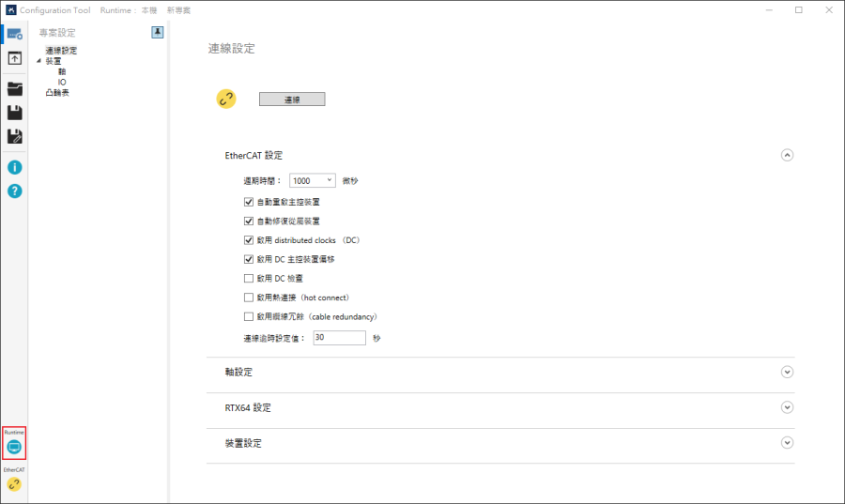The width and height of the screenshot is (845, 504).
Task: Pin the 專案設定 panel
Action: coord(158,32)
